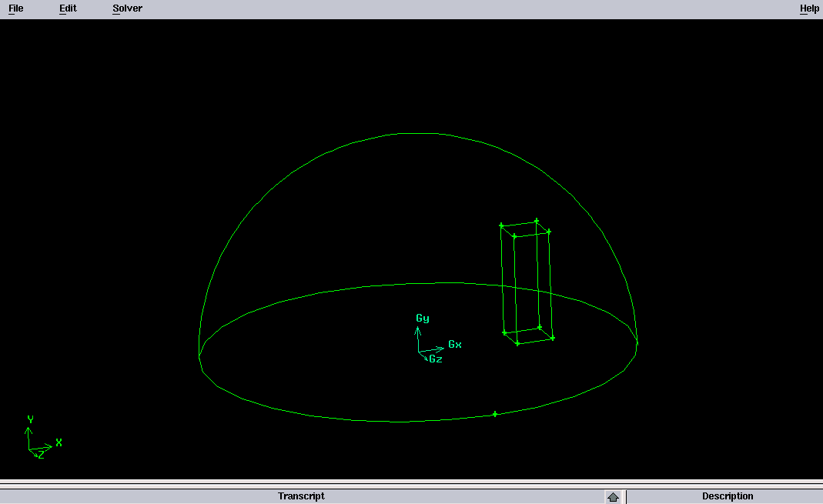The width and height of the screenshot is (823, 504).
Task: Click the Z label of the corner orientation triad
Action: (41, 455)
